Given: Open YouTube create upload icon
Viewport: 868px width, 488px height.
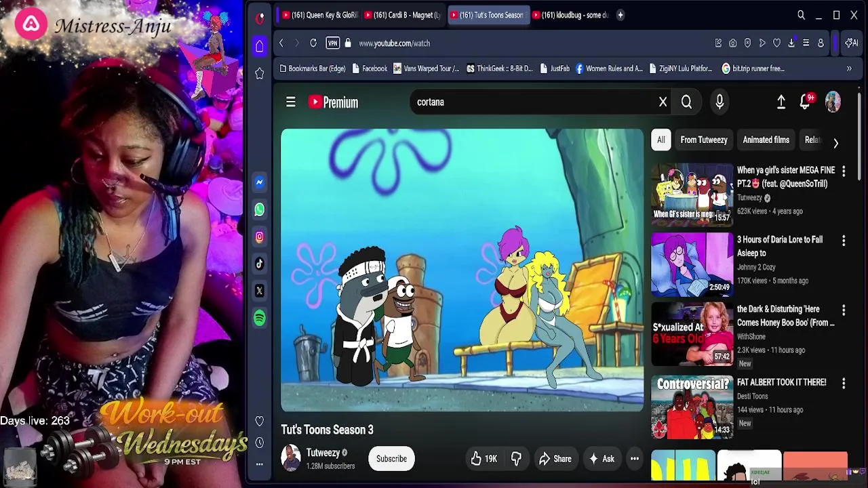Looking at the screenshot, I should tap(781, 102).
